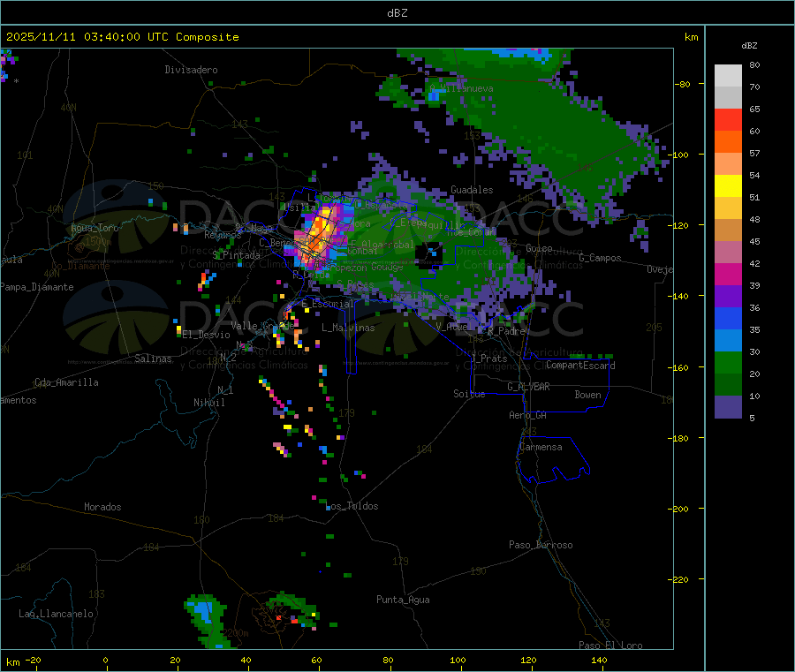Click the 'Nihuil' map label

coord(209,403)
